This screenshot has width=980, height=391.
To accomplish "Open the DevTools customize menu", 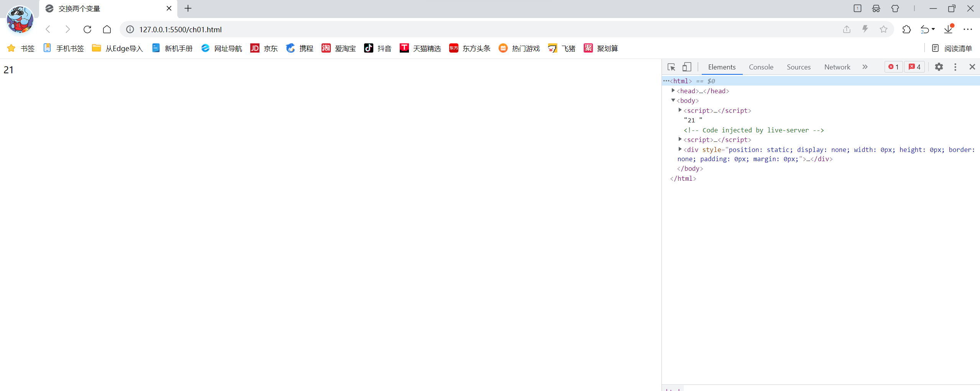I will (x=955, y=67).
